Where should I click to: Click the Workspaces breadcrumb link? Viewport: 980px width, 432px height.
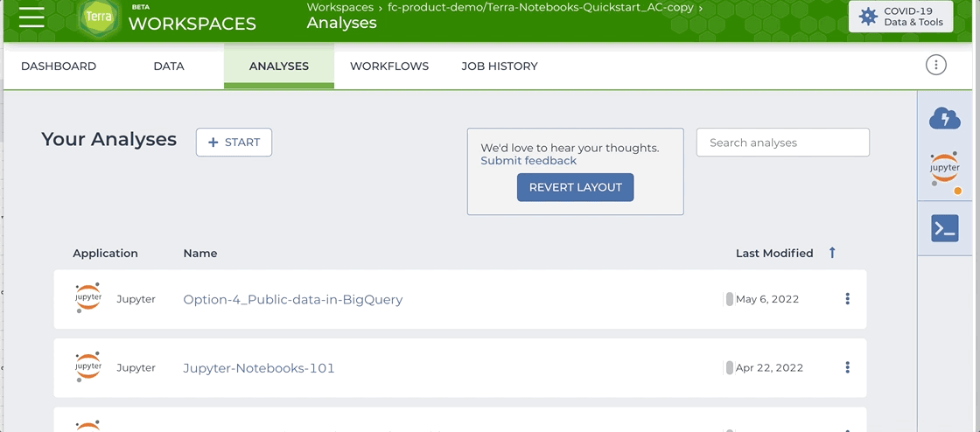340,8
